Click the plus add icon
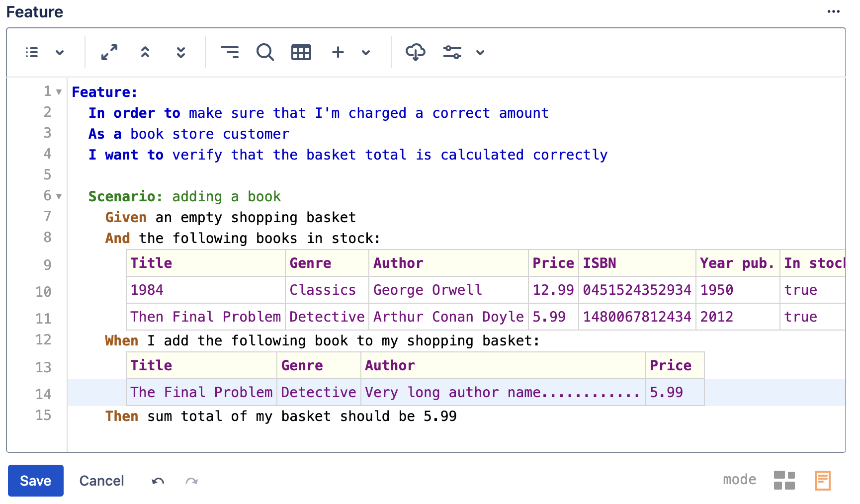 [x=338, y=52]
